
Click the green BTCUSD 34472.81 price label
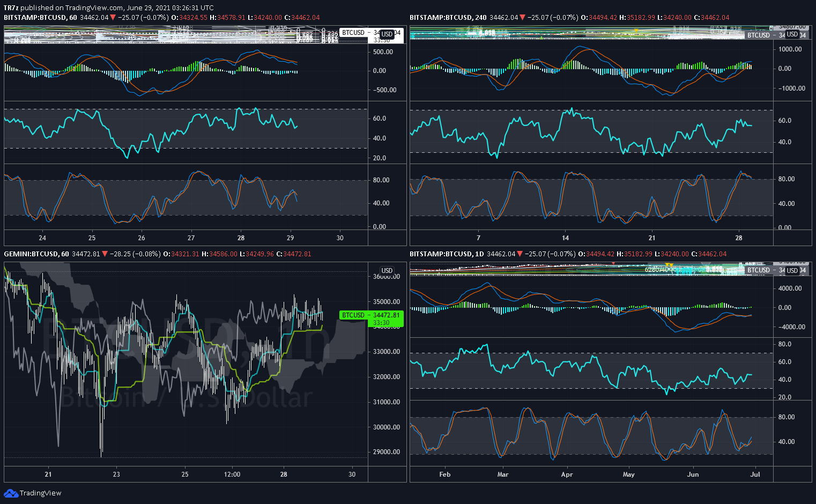(371, 318)
